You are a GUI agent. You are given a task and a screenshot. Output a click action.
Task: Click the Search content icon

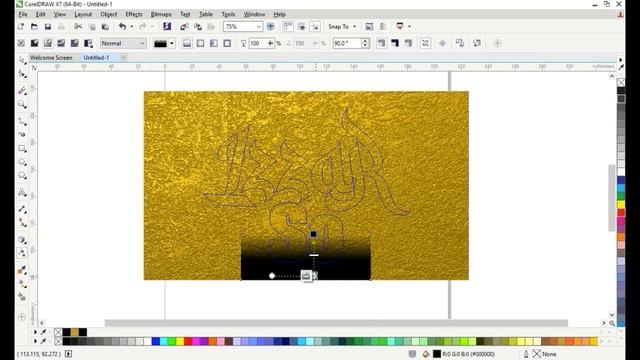167,27
